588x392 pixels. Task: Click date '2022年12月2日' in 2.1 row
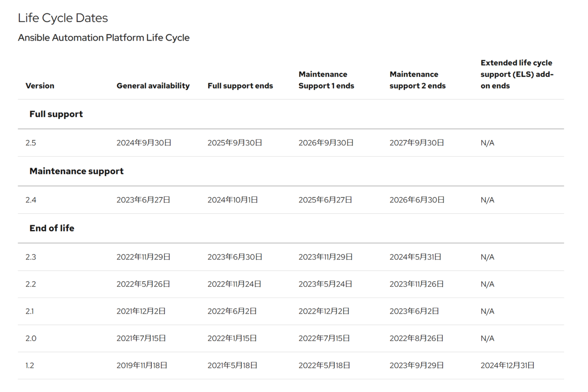(324, 311)
